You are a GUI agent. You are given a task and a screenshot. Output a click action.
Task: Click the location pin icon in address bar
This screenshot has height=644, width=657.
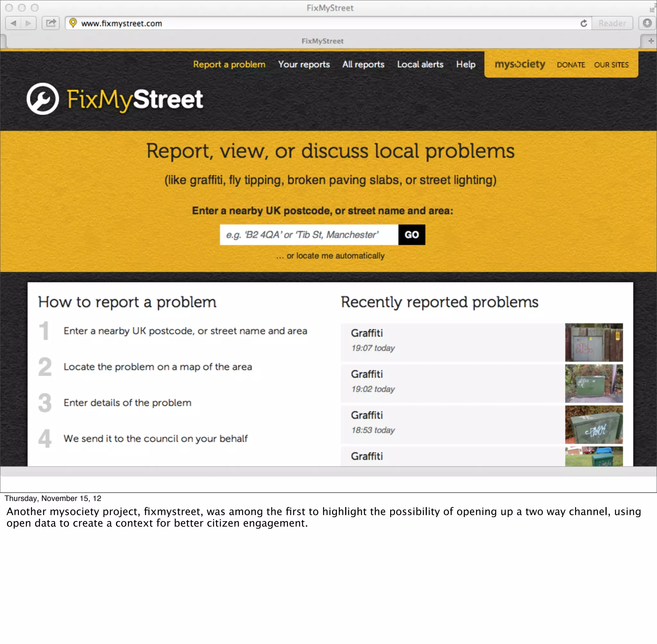[73, 23]
